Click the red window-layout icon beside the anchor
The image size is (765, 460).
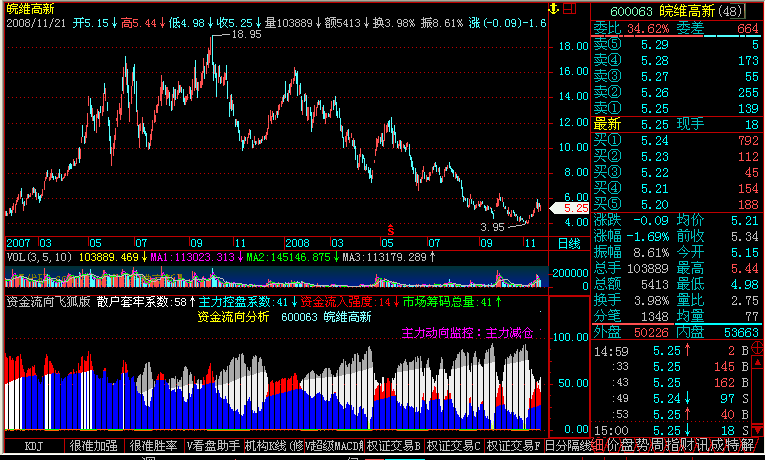coord(570,8)
